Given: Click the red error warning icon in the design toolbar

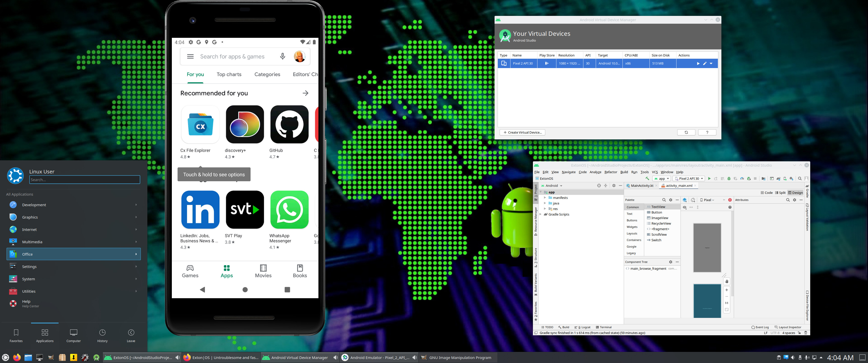Looking at the screenshot, I should 730,200.
